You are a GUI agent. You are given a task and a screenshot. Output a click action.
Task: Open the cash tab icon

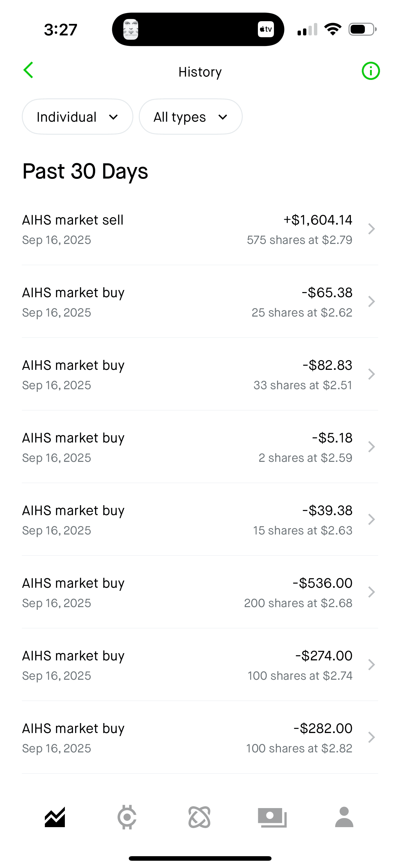pos(272,817)
